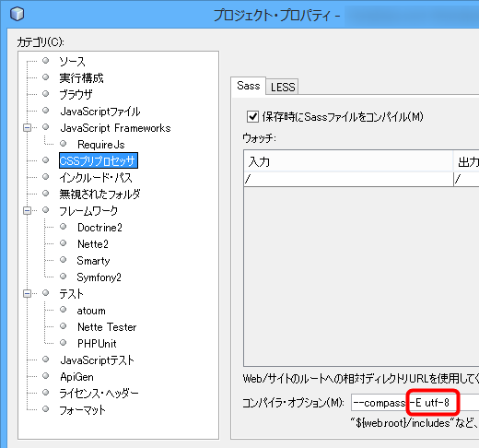Collapse the JavaScript Frameworks node
Image resolution: width=479 pixels, height=448 pixels.
point(27,127)
